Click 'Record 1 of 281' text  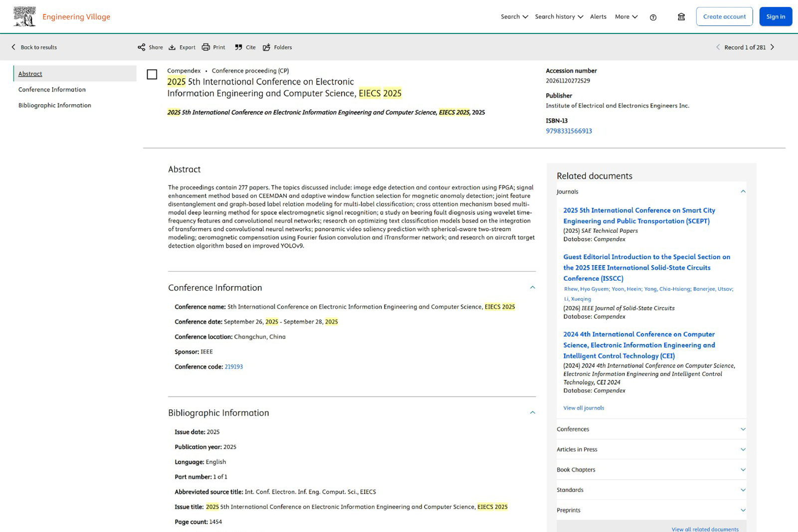point(745,47)
